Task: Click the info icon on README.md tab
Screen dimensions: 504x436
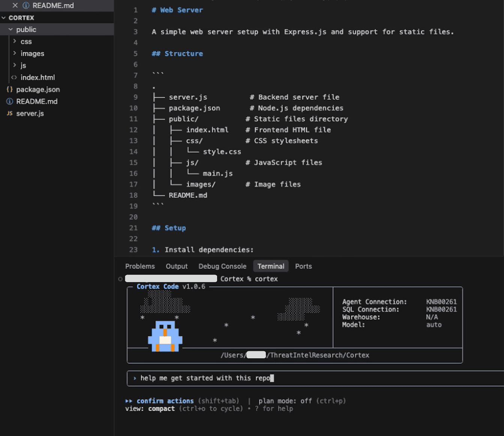Action: tap(26, 6)
